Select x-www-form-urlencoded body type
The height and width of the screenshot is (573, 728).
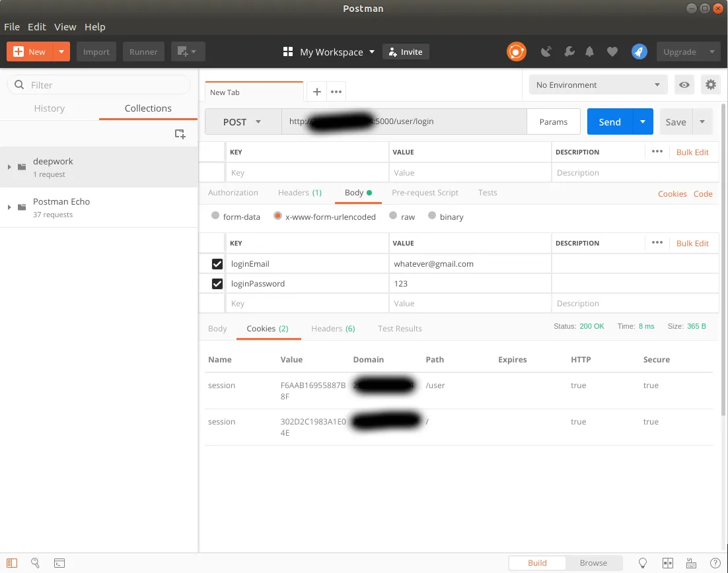click(277, 216)
